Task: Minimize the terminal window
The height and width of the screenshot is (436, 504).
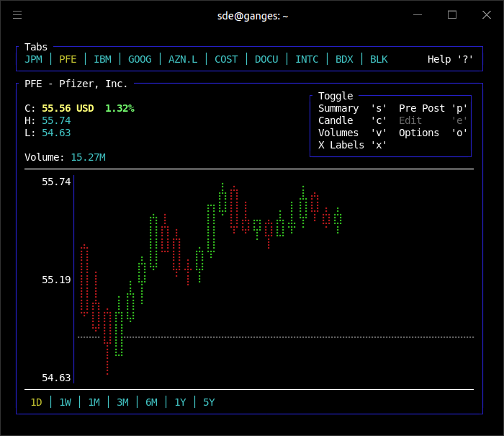Action: click(418, 15)
